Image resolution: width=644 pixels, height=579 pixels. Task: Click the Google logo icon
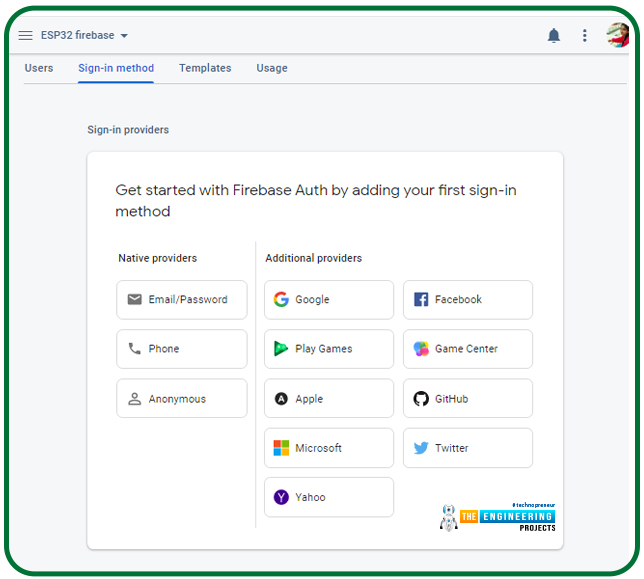coord(281,299)
